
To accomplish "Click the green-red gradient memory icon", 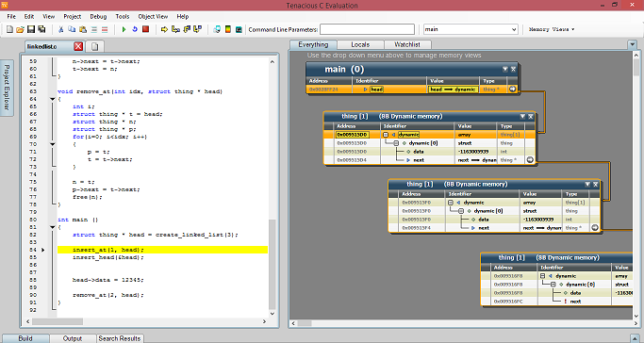I will pyautogui.click(x=228, y=29).
